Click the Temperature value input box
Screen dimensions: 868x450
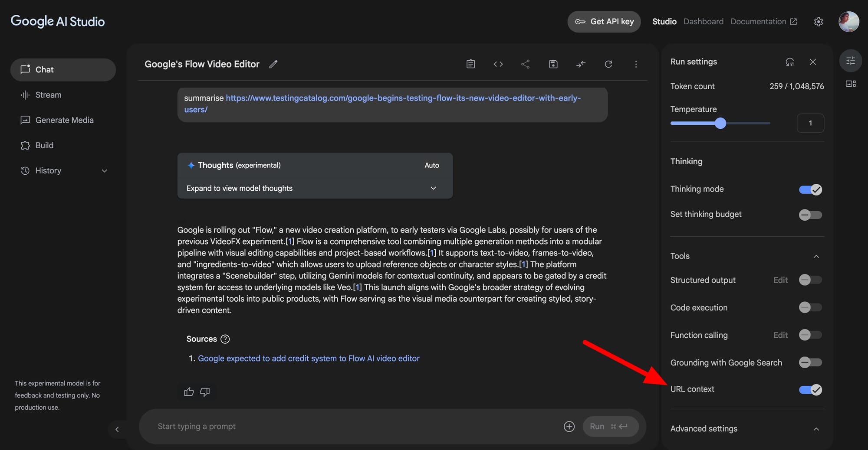tap(810, 123)
